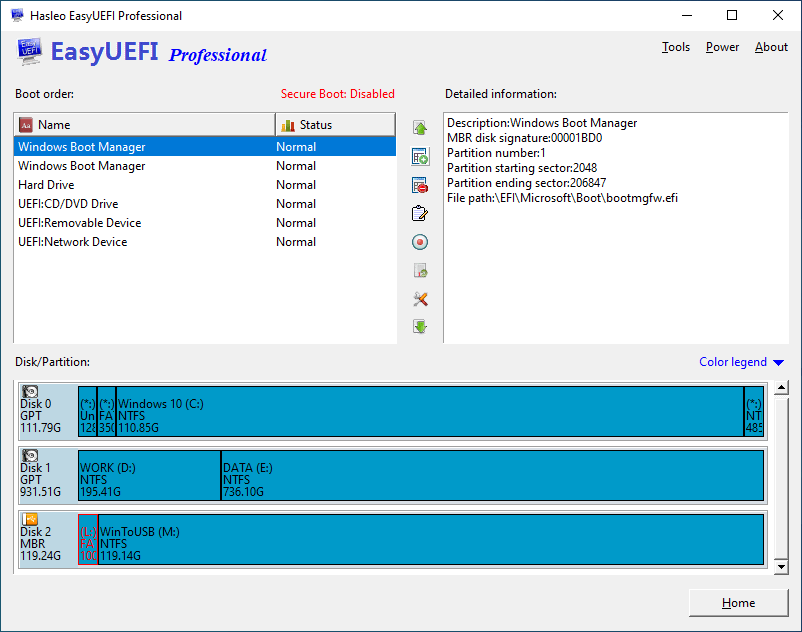Viewport: 802px width, 632px height.
Task: Move the selected boot entry up
Action: (420, 127)
